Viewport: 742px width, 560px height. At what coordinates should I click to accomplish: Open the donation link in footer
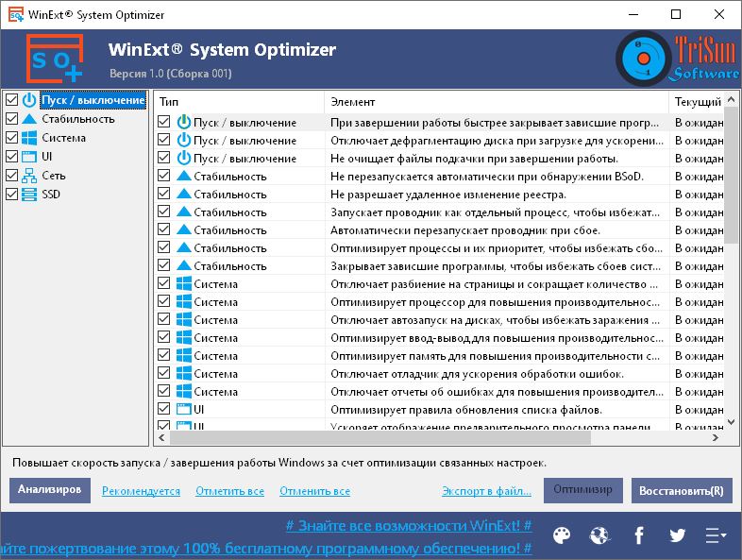pos(266,549)
